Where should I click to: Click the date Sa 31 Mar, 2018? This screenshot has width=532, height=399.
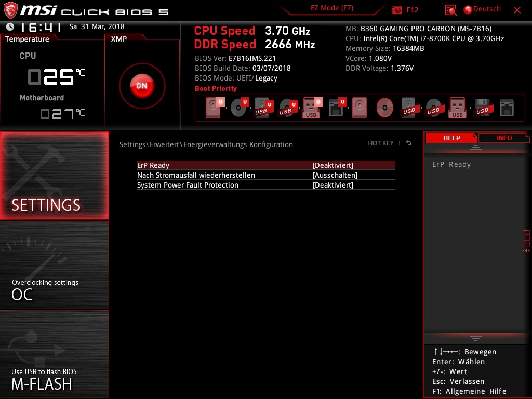[x=97, y=26]
